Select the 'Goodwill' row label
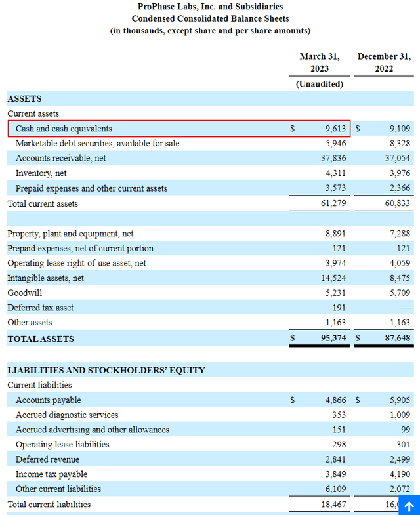This screenshot has width=420, height=515. click(x=25, y=293)
